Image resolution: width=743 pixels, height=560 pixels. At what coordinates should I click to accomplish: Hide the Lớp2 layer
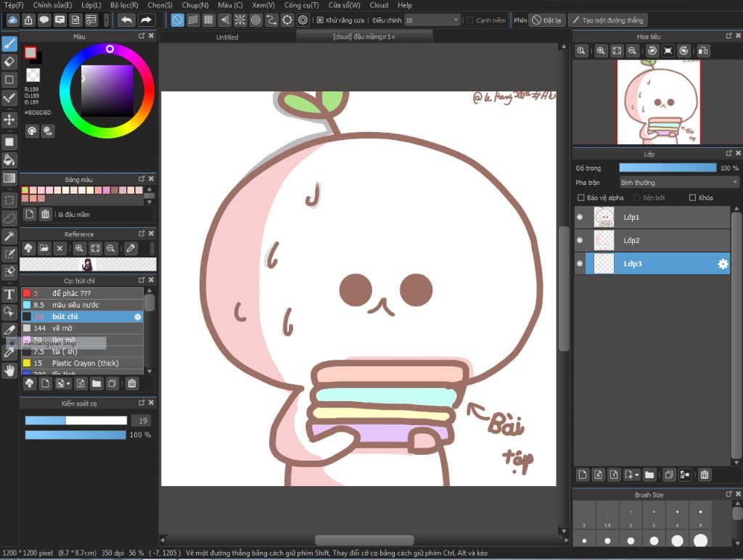[580, 240]
